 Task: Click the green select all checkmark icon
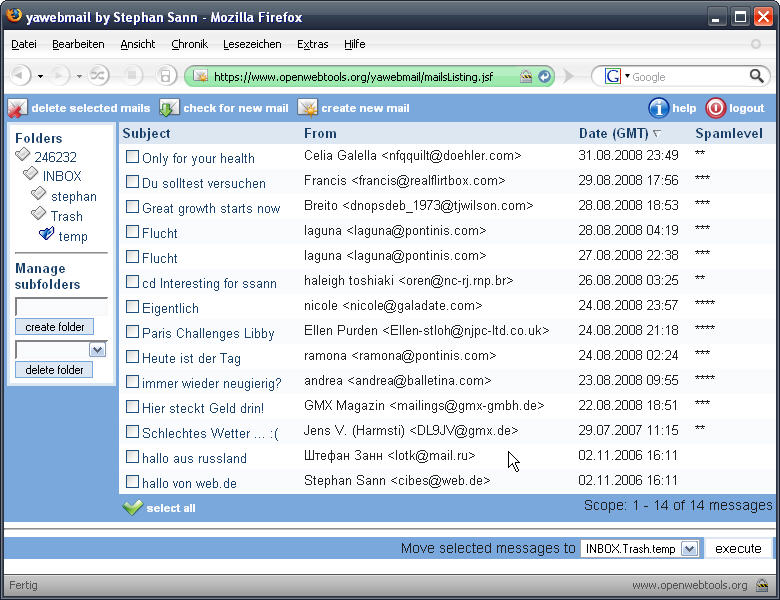click(132, 507)
